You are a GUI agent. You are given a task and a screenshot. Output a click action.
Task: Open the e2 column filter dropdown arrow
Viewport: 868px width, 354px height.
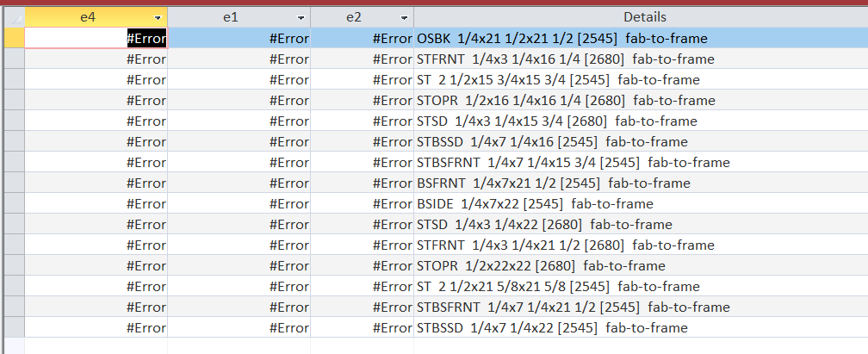[404, 18]
